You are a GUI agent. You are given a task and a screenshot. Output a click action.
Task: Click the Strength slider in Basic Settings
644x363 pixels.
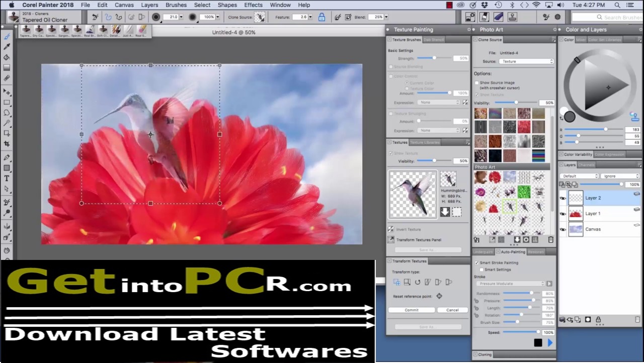[x=435, y=58]
